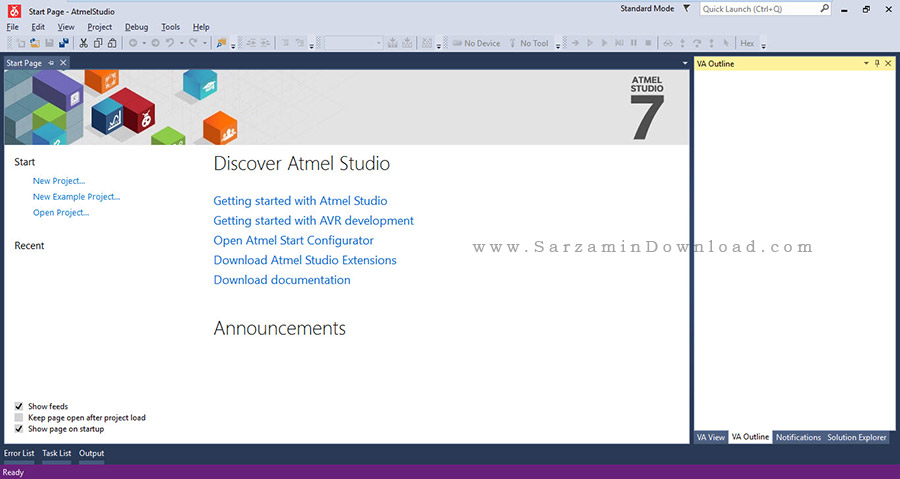Open the Tools menu
Image resolution: width=900 pixels, height=479 pixels.
point(170,27)
